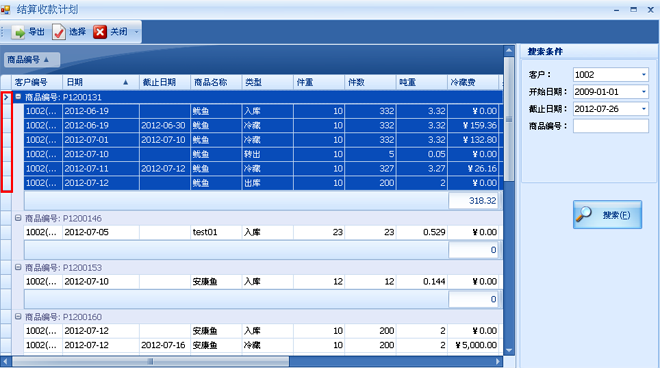Image resolution: width=660 pixels, height=368 pixels.
Task: Select the cell ¥26.16 in 冷藏费 column
Action: [x=473, y=168]
